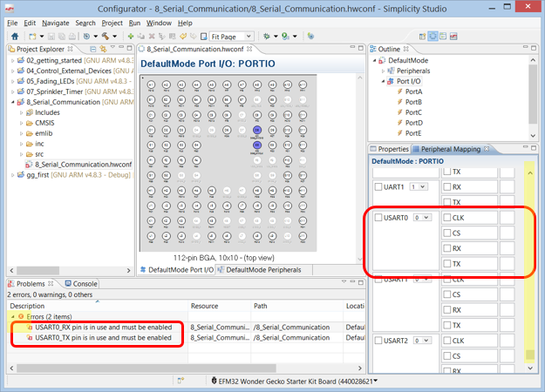The width and height of the screenshot is (545, 392).
Task: Select the USART0_RX error entry
Action: tap(103, 327)
